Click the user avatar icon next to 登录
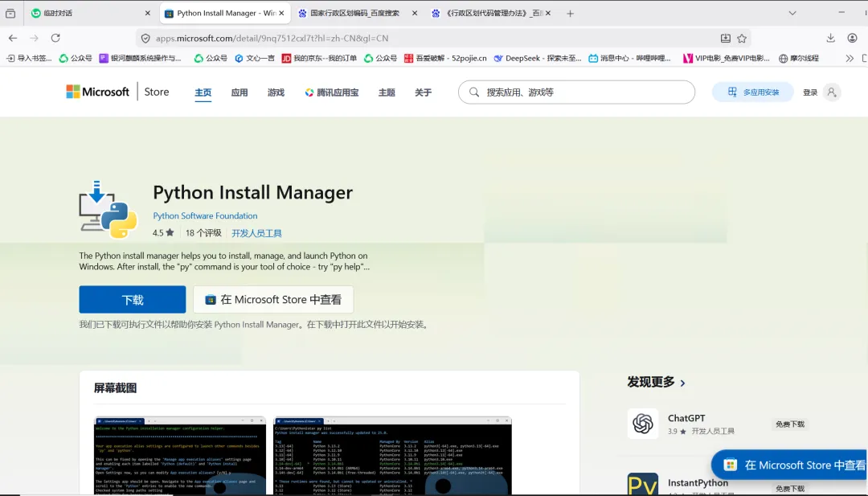Screen dimensions: 868x496 [832, 92]
